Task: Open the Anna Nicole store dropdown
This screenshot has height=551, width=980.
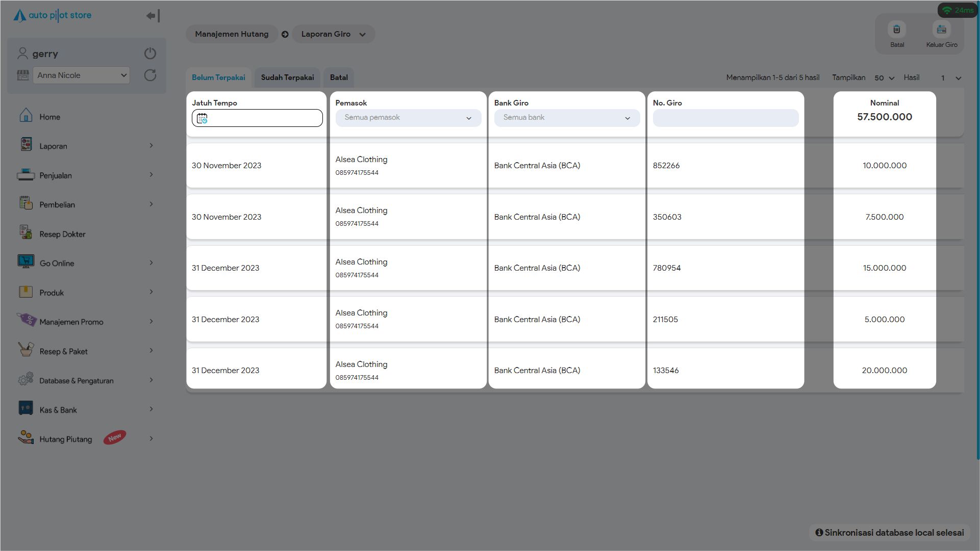Action: pos(81,75)
